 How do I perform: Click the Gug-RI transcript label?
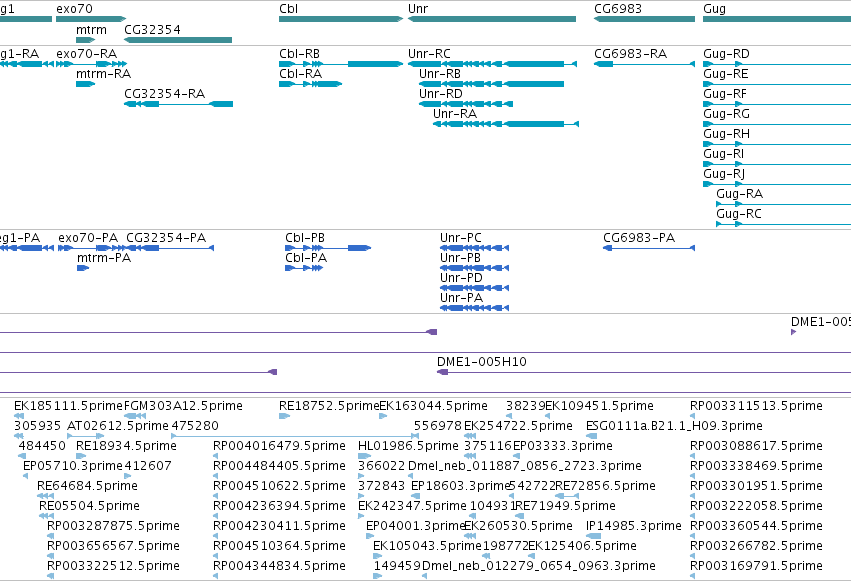click(x=723, y=154)
